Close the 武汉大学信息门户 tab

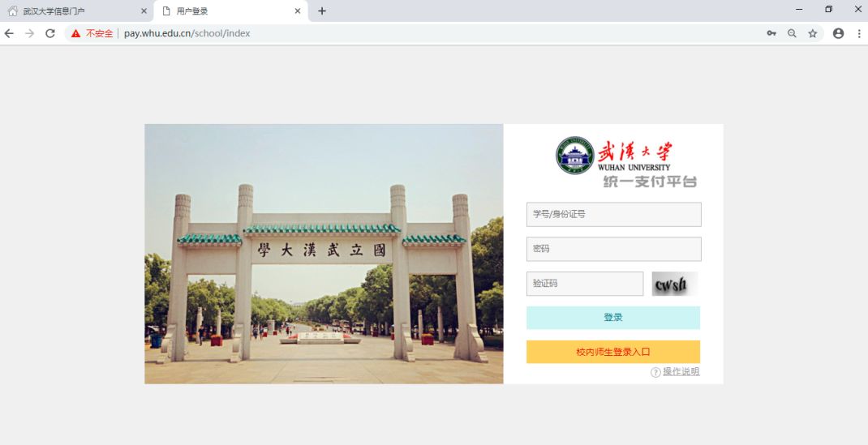(144, 11)
